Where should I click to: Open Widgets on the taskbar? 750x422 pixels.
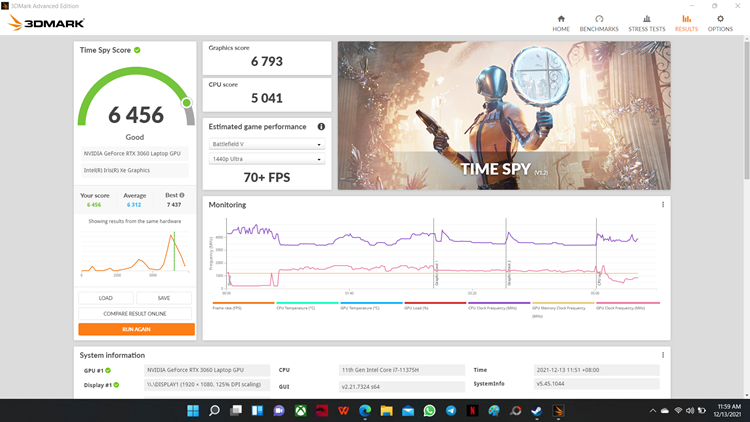pos(257,411)
